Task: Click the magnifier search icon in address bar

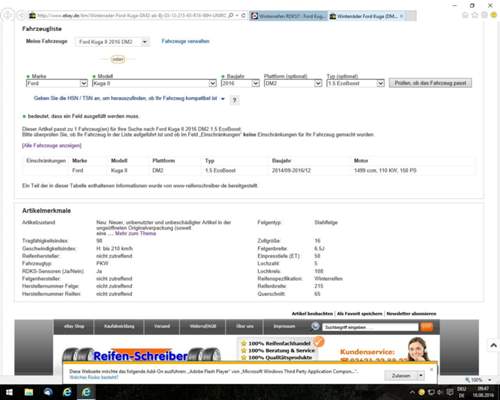Action: tap(231, 16)
